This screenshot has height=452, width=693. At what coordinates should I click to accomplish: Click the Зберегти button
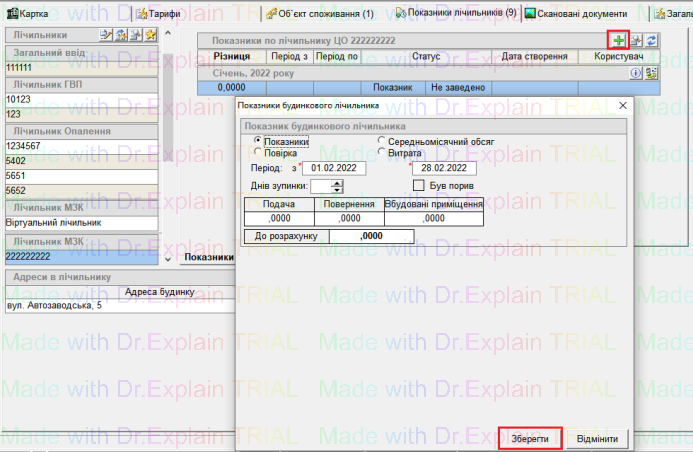pos(529,439)
